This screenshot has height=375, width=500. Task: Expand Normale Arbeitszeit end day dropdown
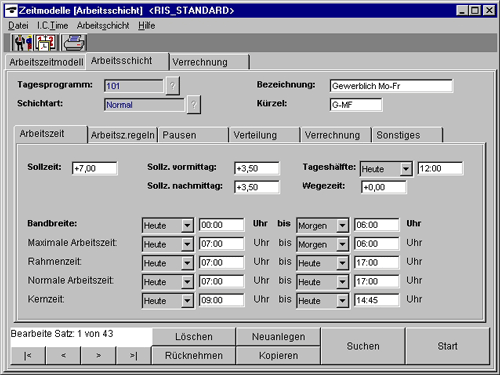342,282
